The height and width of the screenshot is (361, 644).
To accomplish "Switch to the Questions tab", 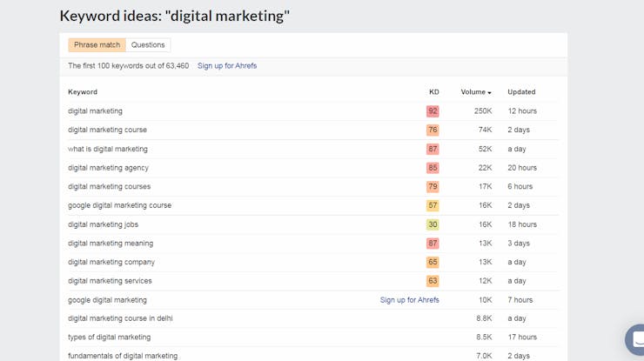I will click(148, 44).
